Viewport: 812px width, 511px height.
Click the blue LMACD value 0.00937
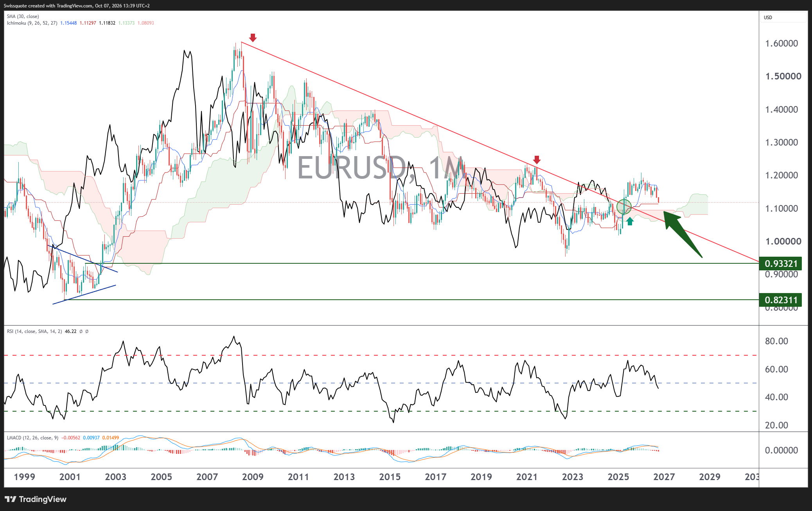tap(91, 438)
